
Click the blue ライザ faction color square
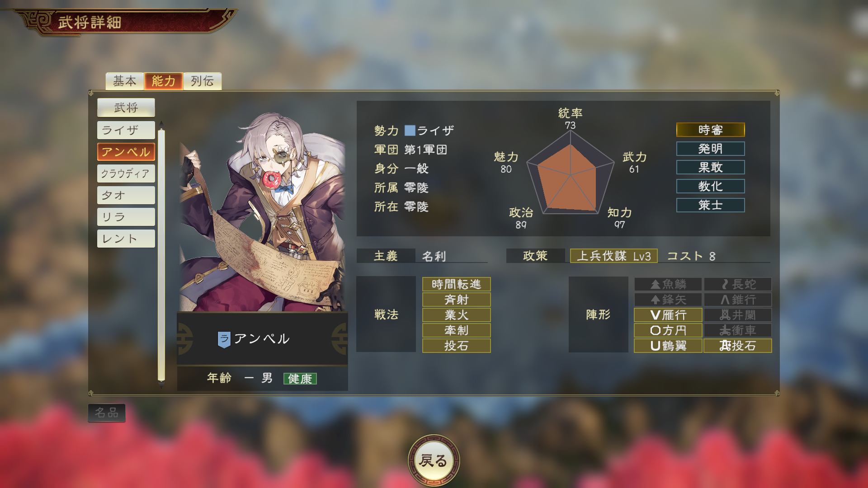(410, 131)
